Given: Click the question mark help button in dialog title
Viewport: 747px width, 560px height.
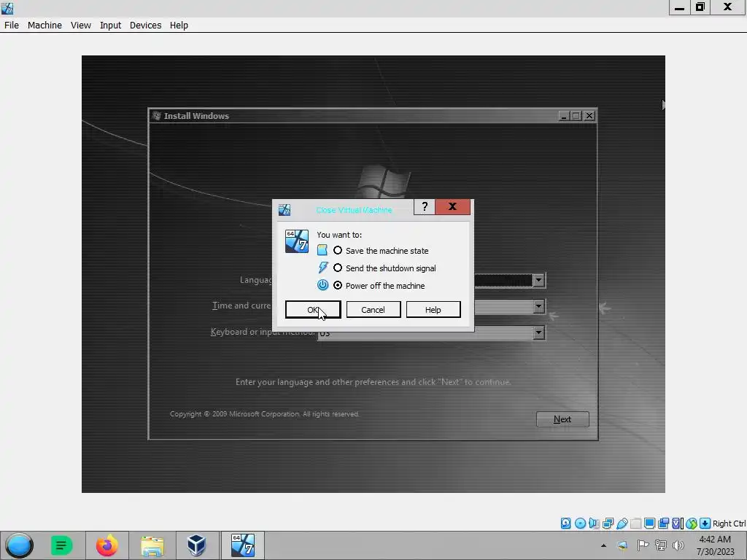Looking at the screenshot, I should click(x=425, y=206).
